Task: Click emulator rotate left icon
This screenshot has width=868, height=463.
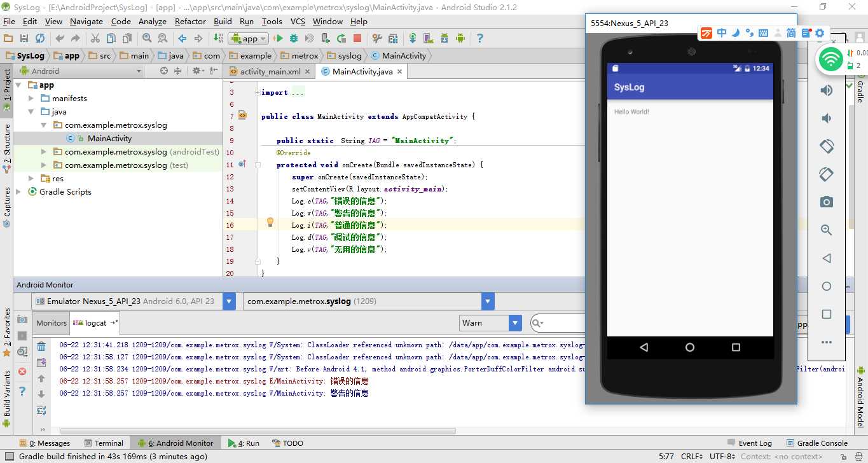Action: pos(827,146)
